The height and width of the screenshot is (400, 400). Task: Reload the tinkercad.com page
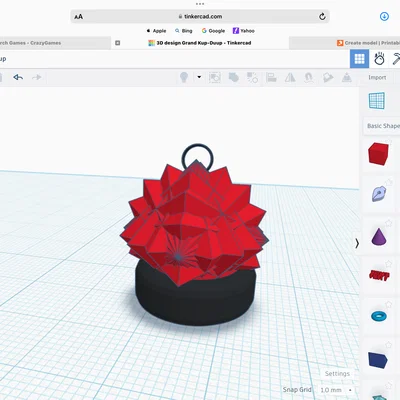[x=322, y=16]
